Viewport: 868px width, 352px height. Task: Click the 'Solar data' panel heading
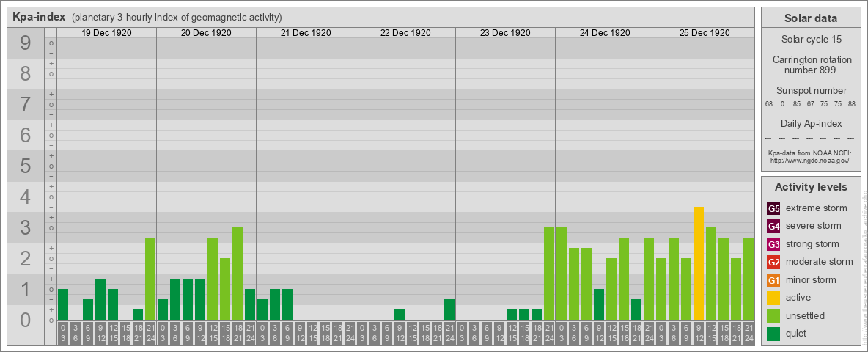811,18
